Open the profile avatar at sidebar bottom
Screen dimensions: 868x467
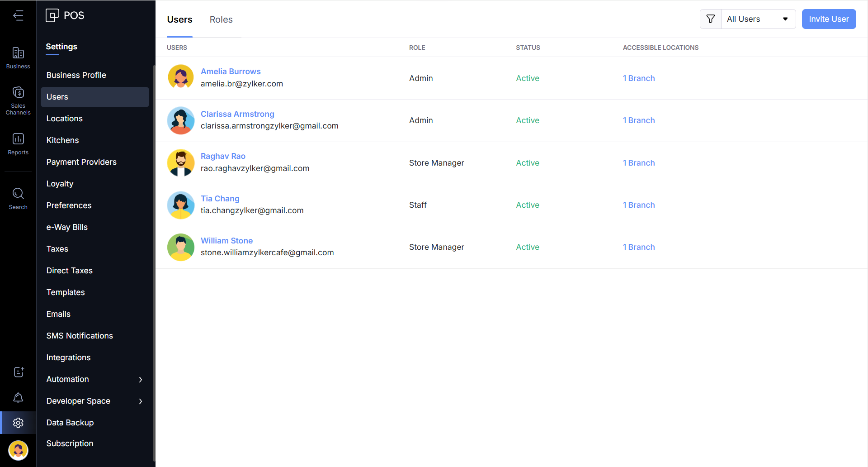point(18,450)
